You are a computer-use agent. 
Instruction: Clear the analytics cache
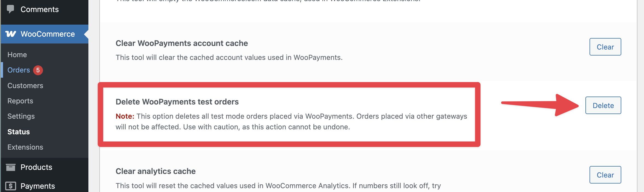pyautogui.click(x=605, y=175)
